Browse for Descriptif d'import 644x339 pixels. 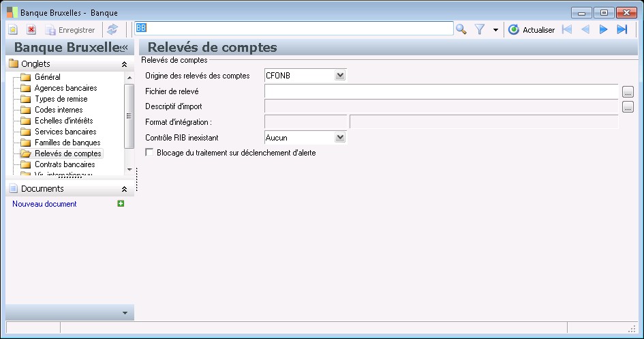coord(628,107)
